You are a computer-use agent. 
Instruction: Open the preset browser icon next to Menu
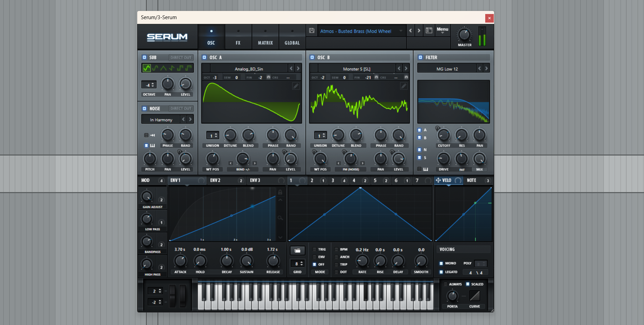click(x=429, y=30)
